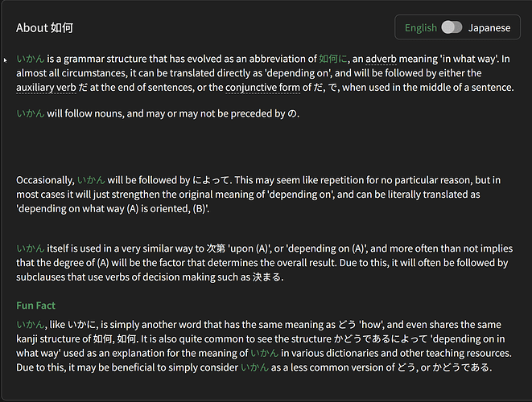Click いかん after the word 'Occasionally'
This screenshot has height=402, width=532.
click(x=91, y=180)
